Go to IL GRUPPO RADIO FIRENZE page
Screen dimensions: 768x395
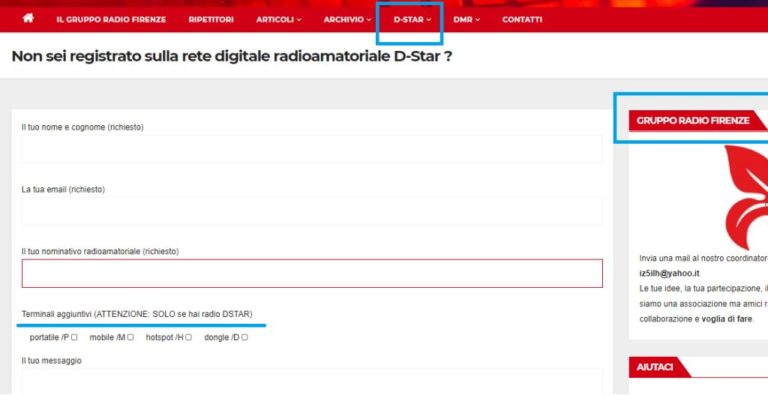pos(111,20)
